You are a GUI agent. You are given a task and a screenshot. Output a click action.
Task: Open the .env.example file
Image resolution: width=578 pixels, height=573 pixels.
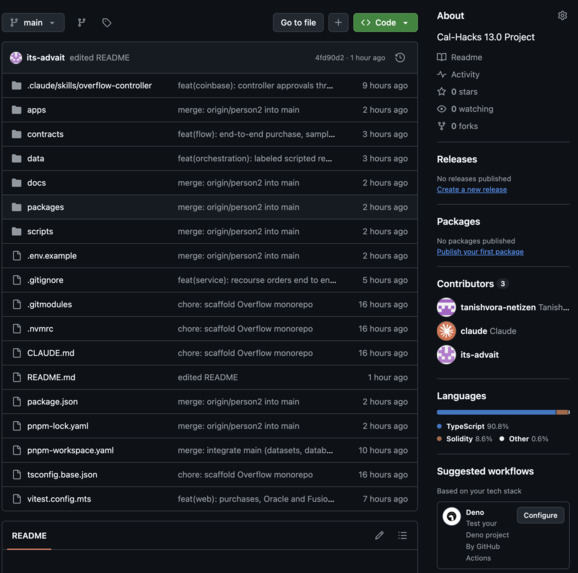pos(52,256)
